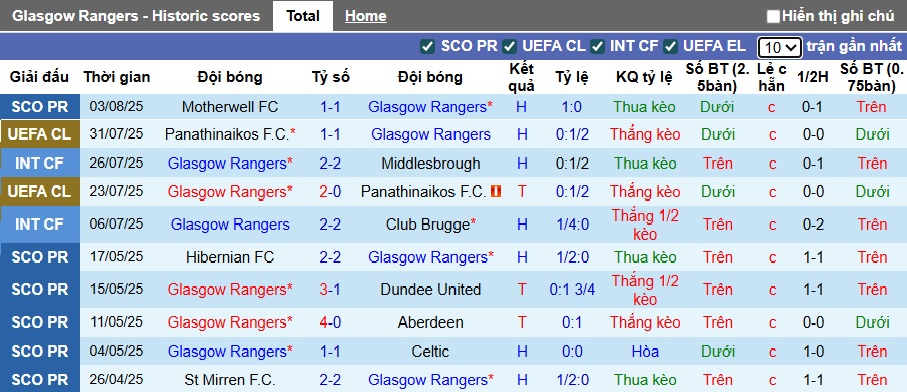Disable the UEFA EL filter checkbox
This screenshot has width=907, height=392.
pyautogui.click(x=670, y=46)
